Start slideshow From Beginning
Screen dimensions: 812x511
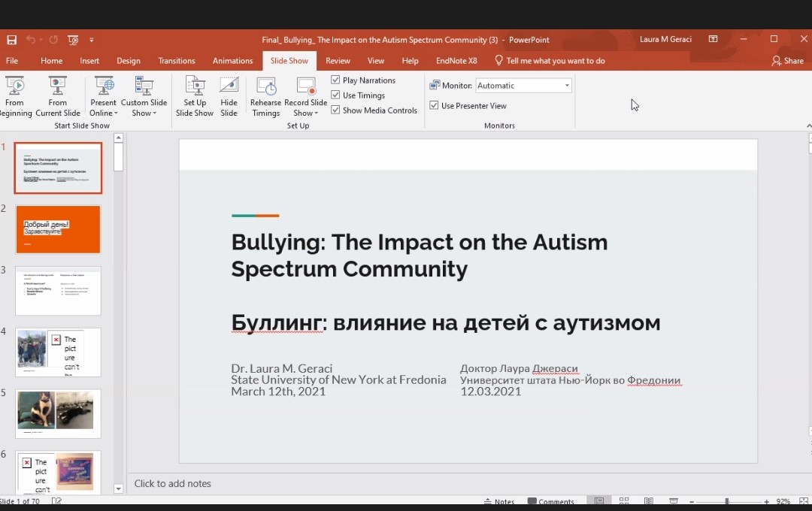tap(14, 95)
